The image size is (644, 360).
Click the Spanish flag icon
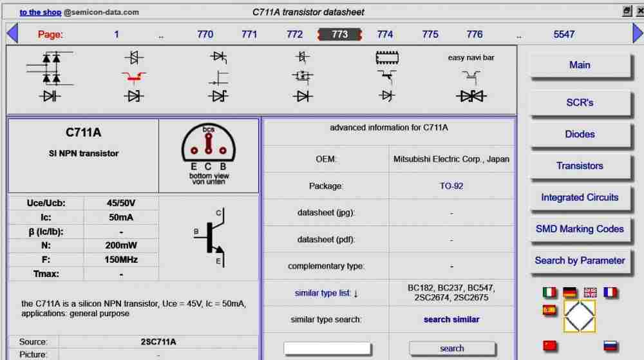point(549,310)
